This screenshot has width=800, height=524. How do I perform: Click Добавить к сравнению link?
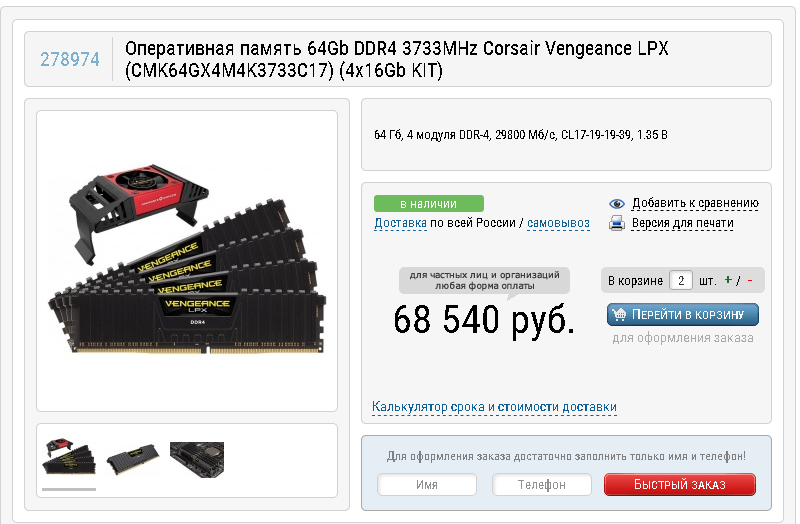[695, 203]
